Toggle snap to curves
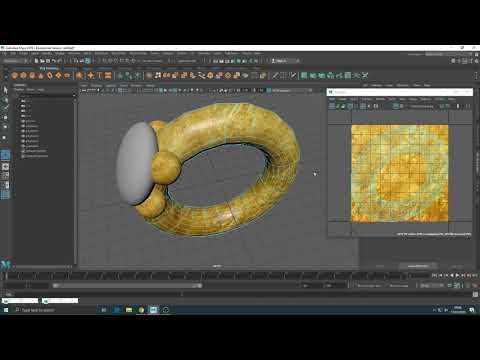Screen dimensions: 480x360 110,61
